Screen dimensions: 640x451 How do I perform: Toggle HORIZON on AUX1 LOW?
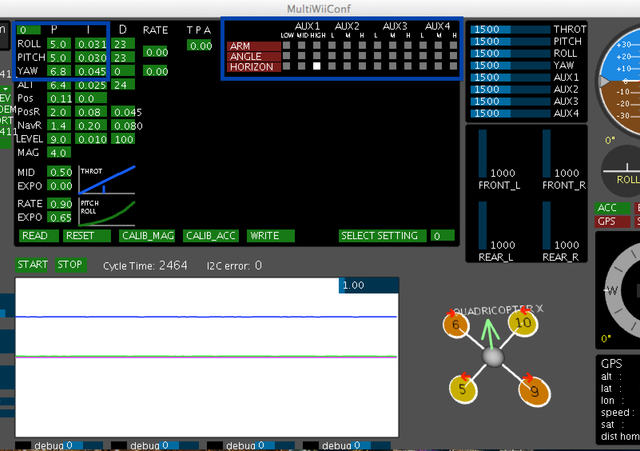click(x=287, y=66)
